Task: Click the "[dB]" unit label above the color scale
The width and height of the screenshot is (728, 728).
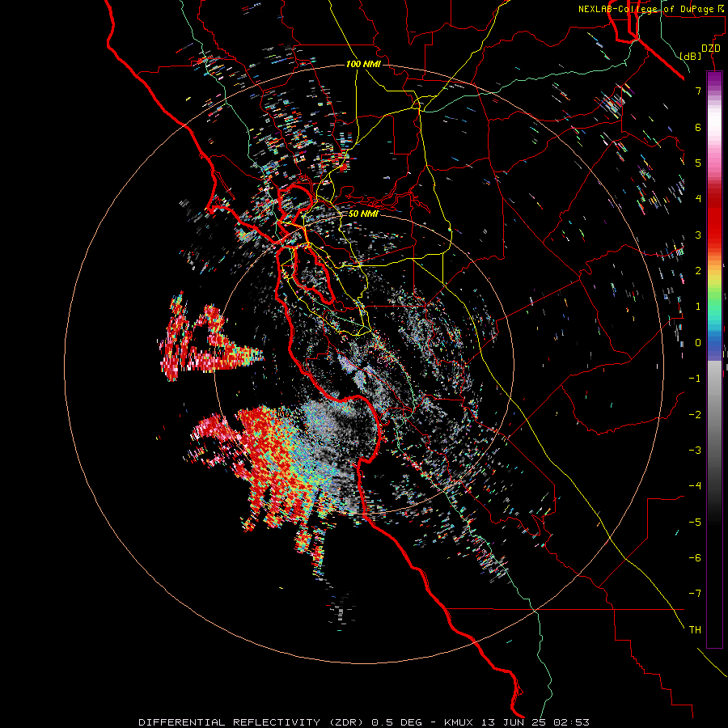Action: 691,56
